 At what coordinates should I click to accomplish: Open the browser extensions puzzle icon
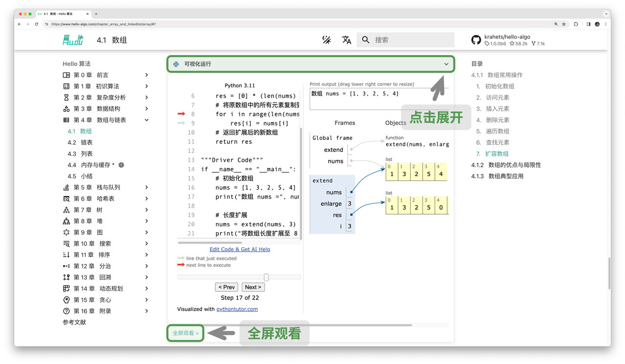[576, 24]
